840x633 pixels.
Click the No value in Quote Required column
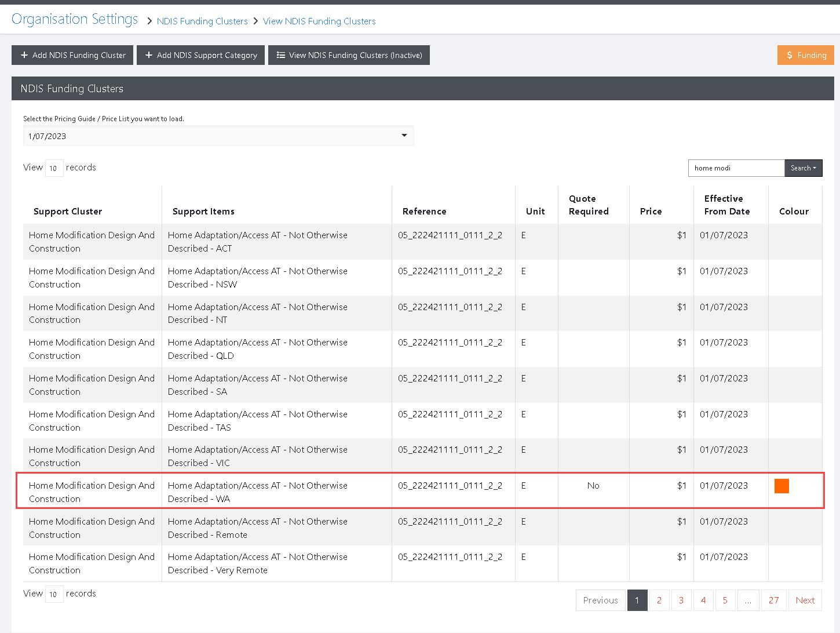click(x=593, y=486)
